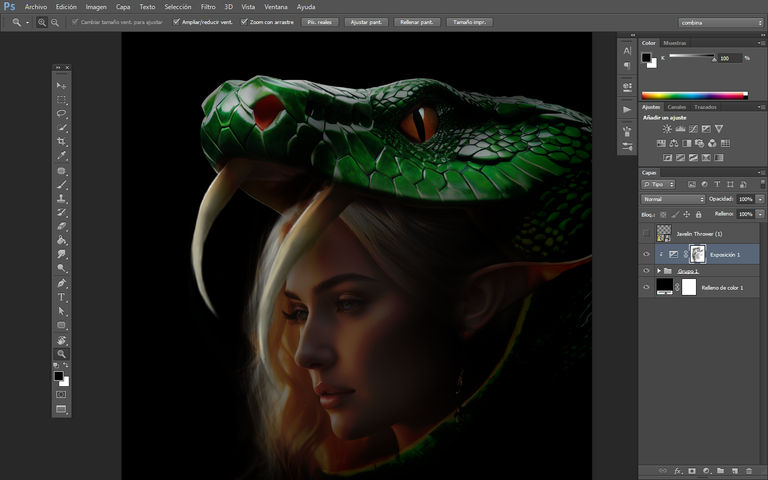768x480 pixels.
Task: Select the Rectangular Marquee tool
Action: [61, 100]
